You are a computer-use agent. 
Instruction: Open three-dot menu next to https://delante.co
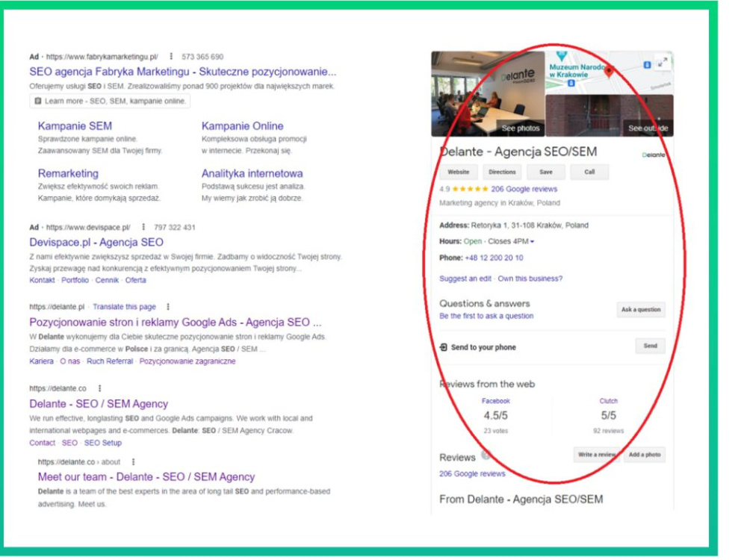[x=99, y=388]
